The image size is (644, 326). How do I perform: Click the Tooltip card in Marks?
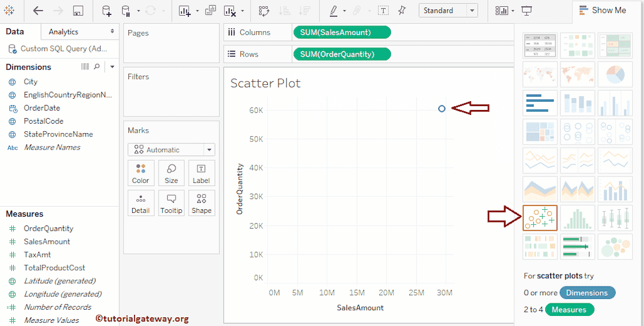coord(171,203)
